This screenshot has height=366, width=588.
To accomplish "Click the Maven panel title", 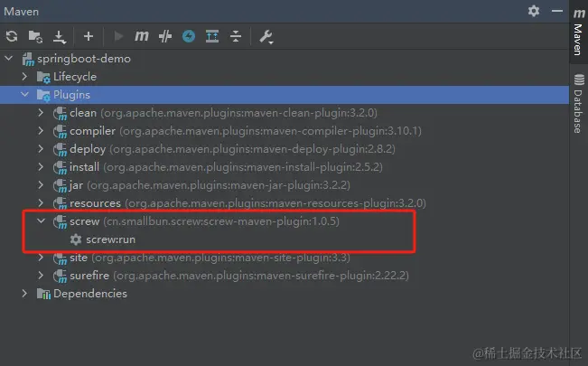I will click(x=22, y=11).
